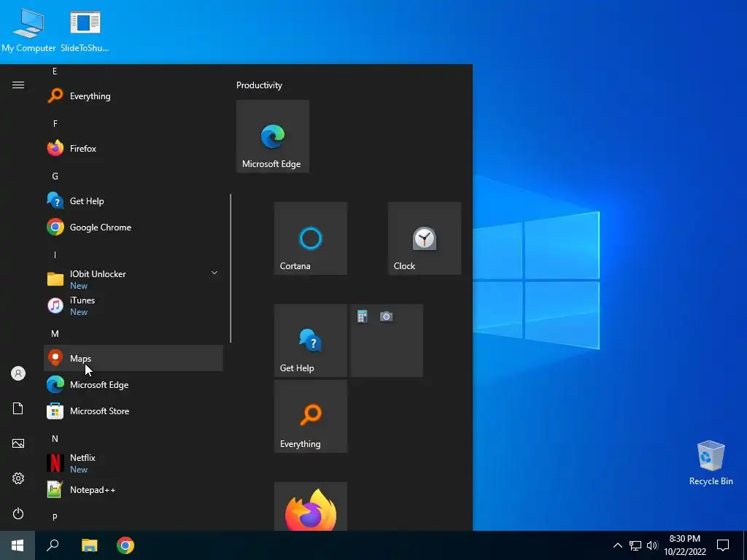This screenshot has height=560, width=747.
Task: Open File Explorer from the taskbar
Action: [90, 545]
